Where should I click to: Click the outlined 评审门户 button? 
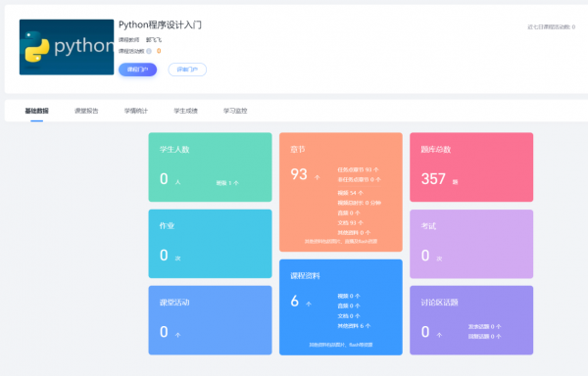pyautogui.click(x=187, y=70)
